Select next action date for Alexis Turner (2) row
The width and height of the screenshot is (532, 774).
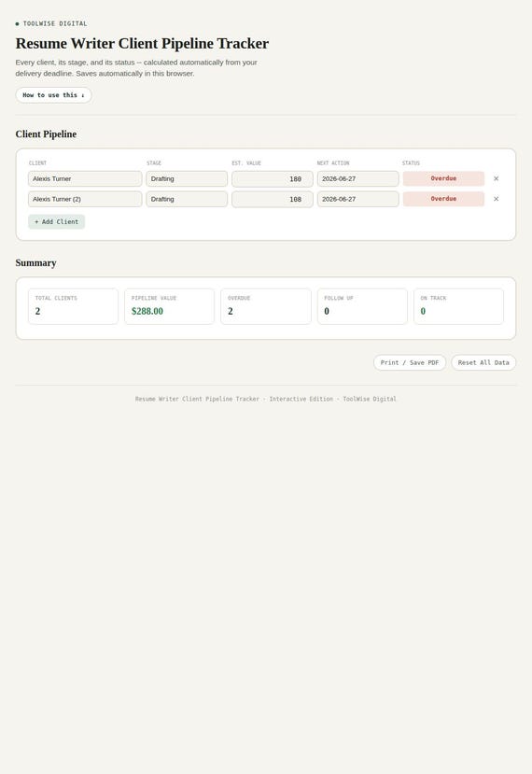[x=357, y=199]
